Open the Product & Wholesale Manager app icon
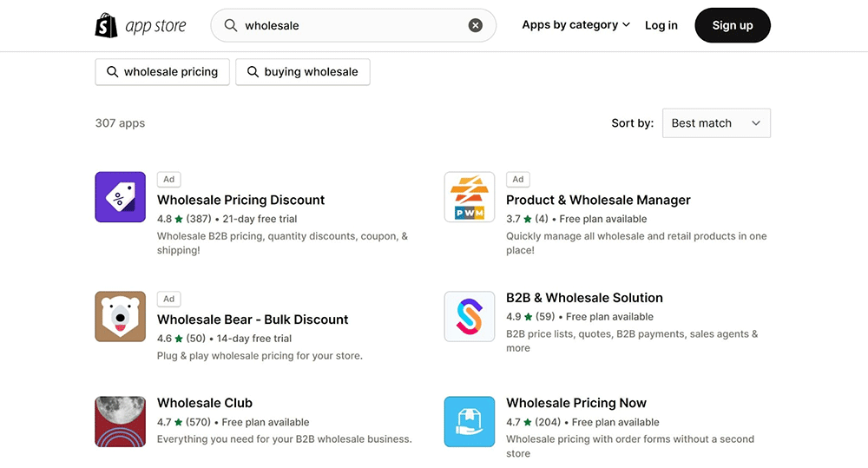Viewport: 868px width, 468px height. point(469,197)
